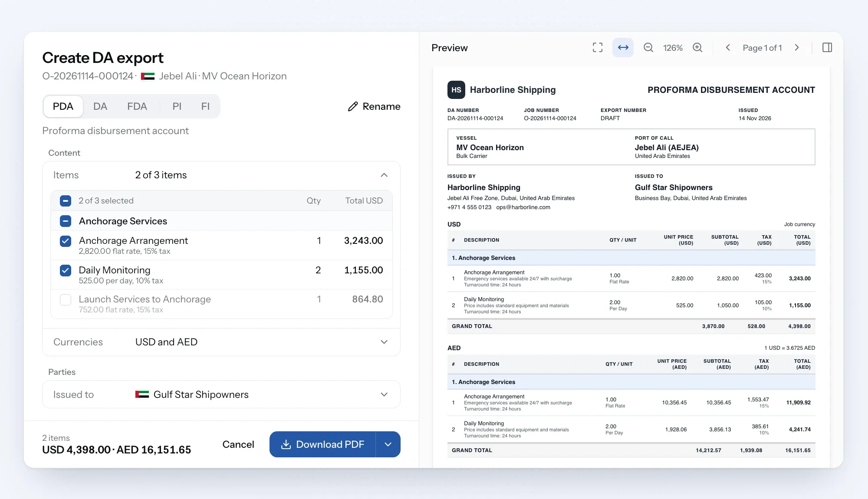Click PROFORMA DISBURSEMENT ACCOUNT title
868x499 pixels.
coord(731,90)
